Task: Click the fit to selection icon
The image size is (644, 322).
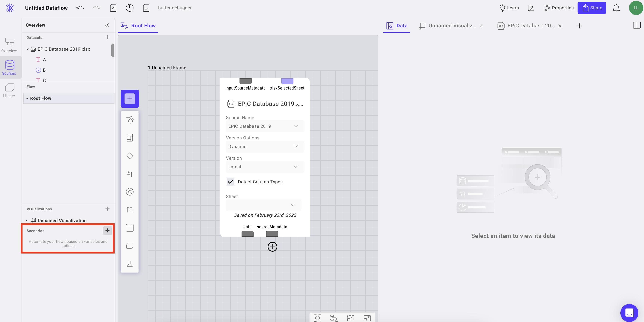Action: click(x=351, y=318)
